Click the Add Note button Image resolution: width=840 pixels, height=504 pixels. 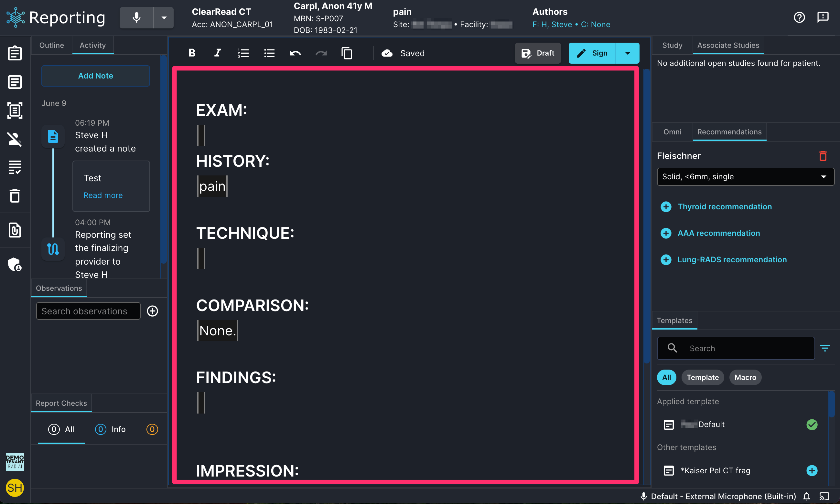click(95, 76)
